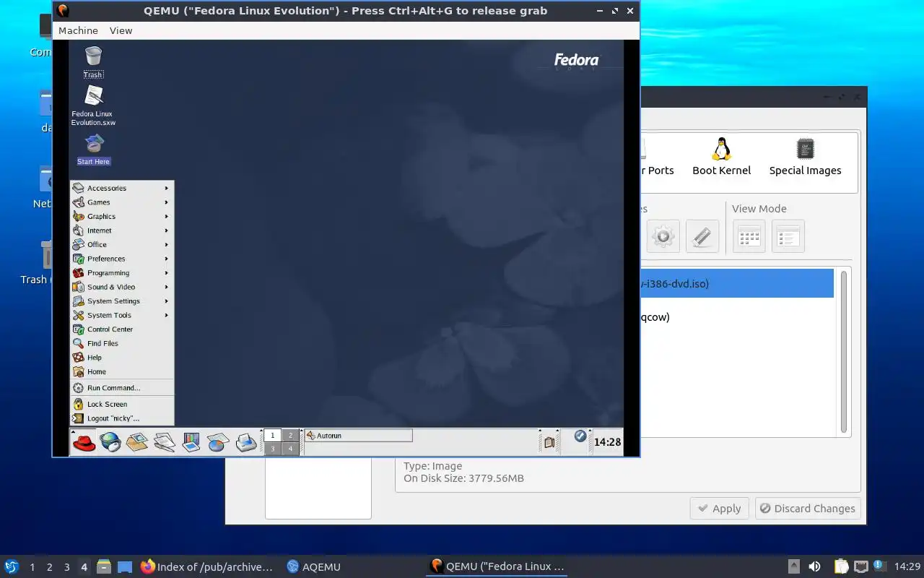
Task: Expand the System Settings submenu
Action: pos(121,301)
